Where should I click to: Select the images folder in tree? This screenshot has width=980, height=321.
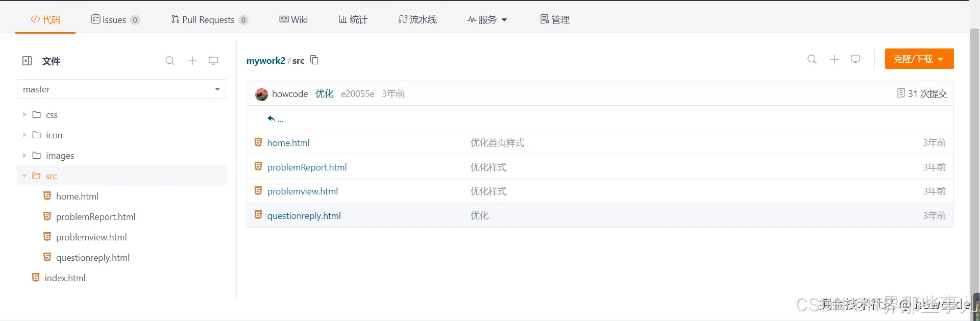pyautogui.click(x=60, y=156)
